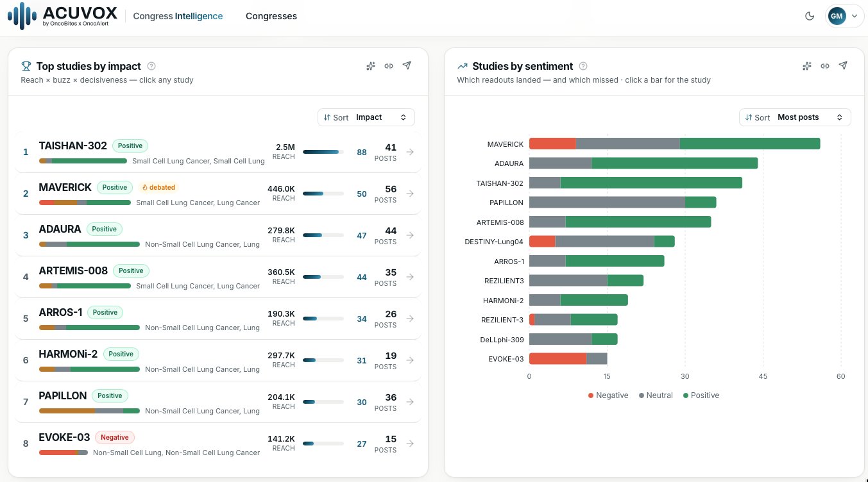Click the Negative badge on EVOKE-03
868x482 pixels.
click(x=115, y=437)
